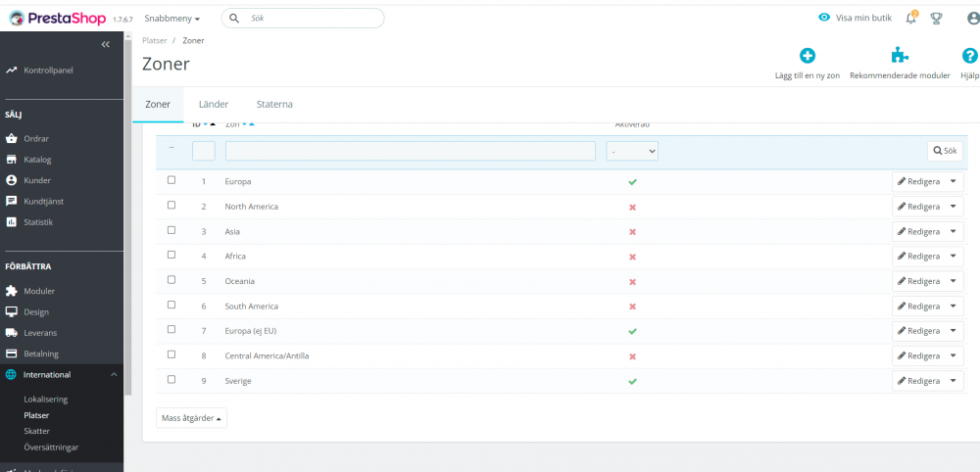Click the trophy icon in header
The image size is (980, 472).
tap(936, 18)
